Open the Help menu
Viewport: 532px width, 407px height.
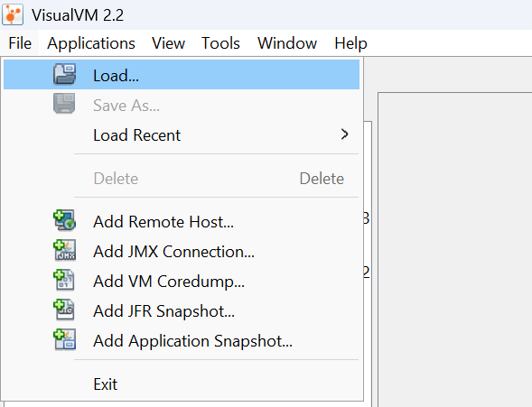350,43
